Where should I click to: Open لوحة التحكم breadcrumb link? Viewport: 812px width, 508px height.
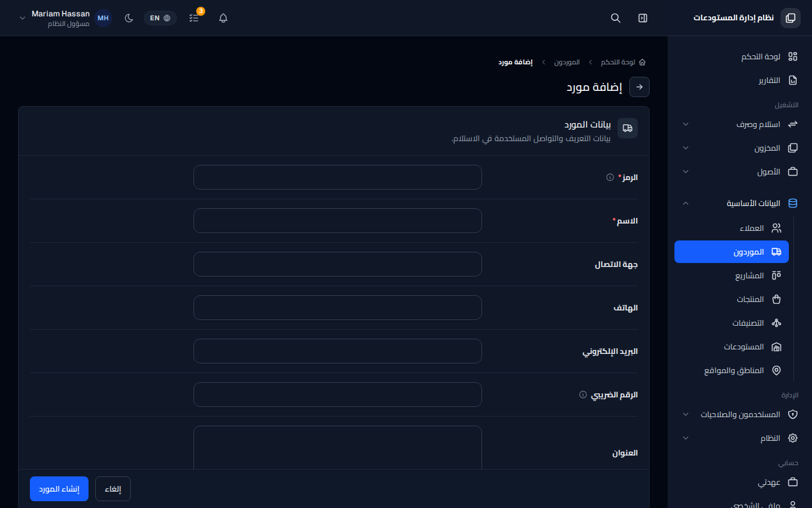618,62
